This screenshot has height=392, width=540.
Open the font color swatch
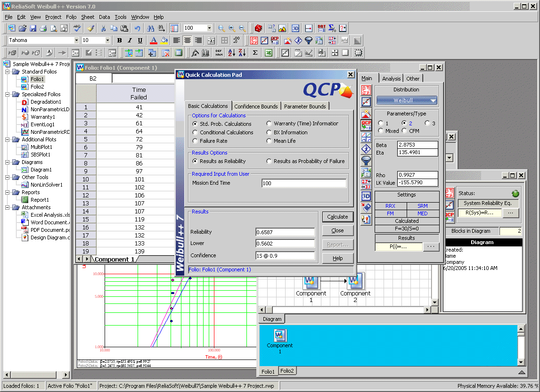click(154, 41)
